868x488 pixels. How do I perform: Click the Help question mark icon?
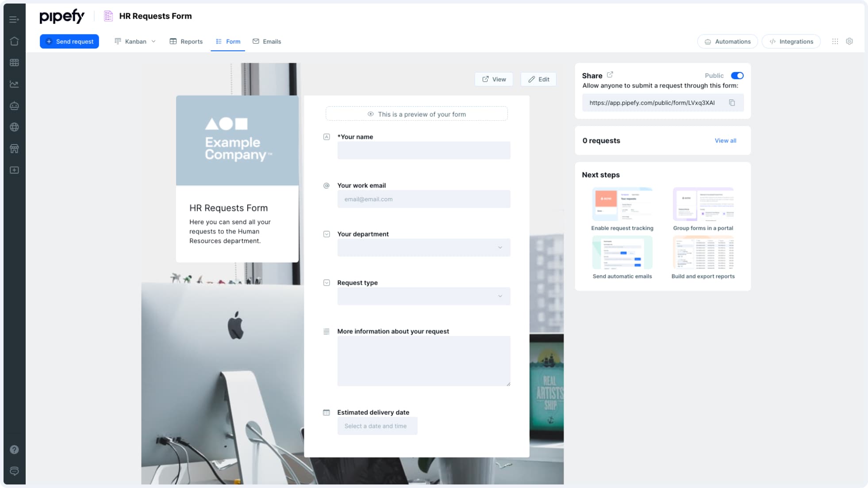pos(15,450)
